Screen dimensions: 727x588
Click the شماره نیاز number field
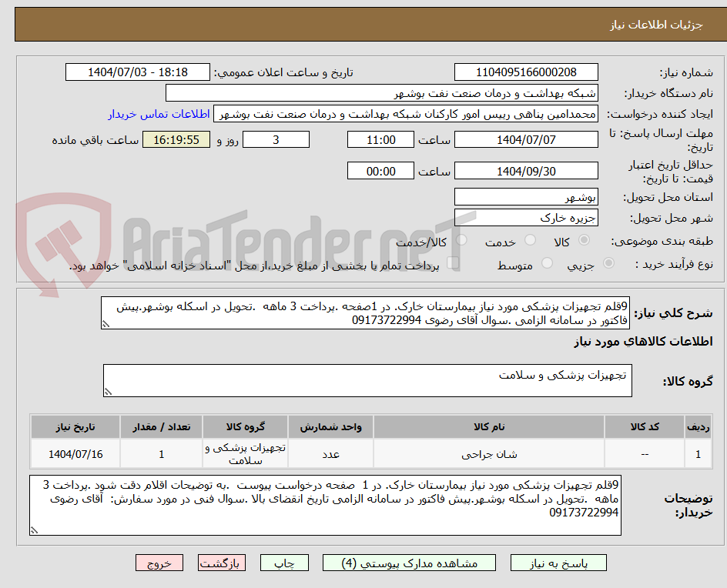tap(526, 72)
